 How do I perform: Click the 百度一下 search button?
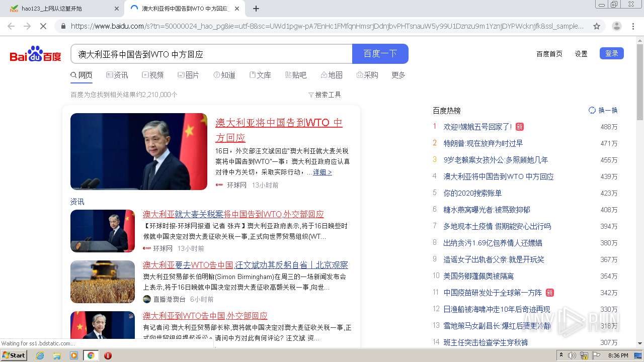[x=380, y=54]
